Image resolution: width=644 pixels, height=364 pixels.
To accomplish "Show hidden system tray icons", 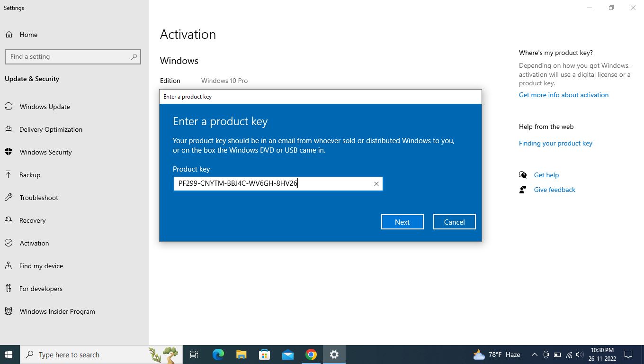I will pyautogui.click(x=535, y=355).
